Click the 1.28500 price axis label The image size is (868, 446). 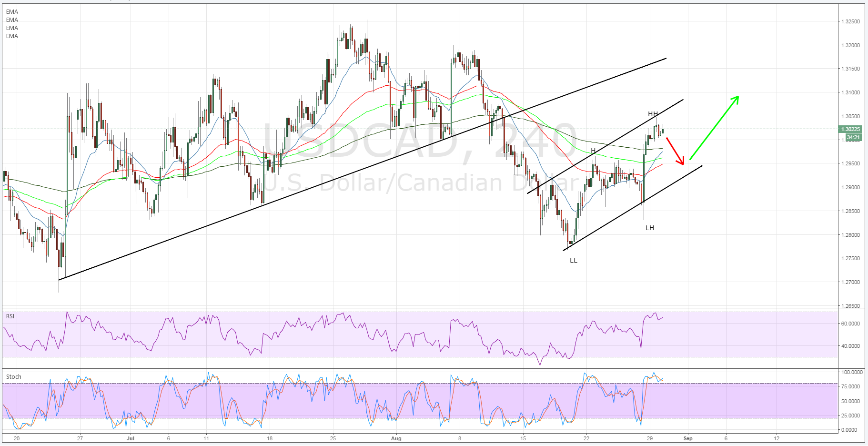click(850, 211)
